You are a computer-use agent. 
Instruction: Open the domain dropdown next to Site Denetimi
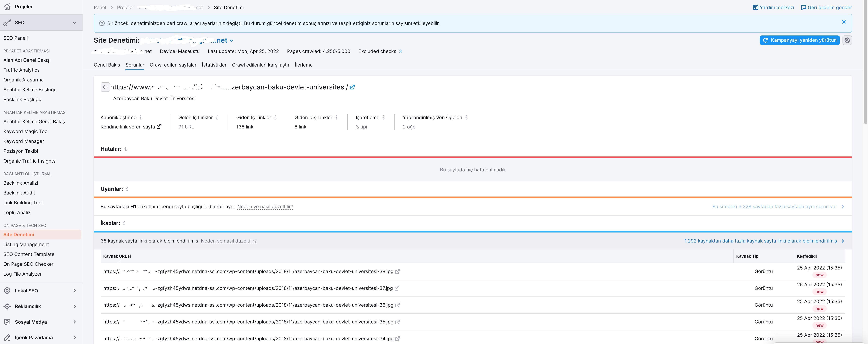click(231, 40)
